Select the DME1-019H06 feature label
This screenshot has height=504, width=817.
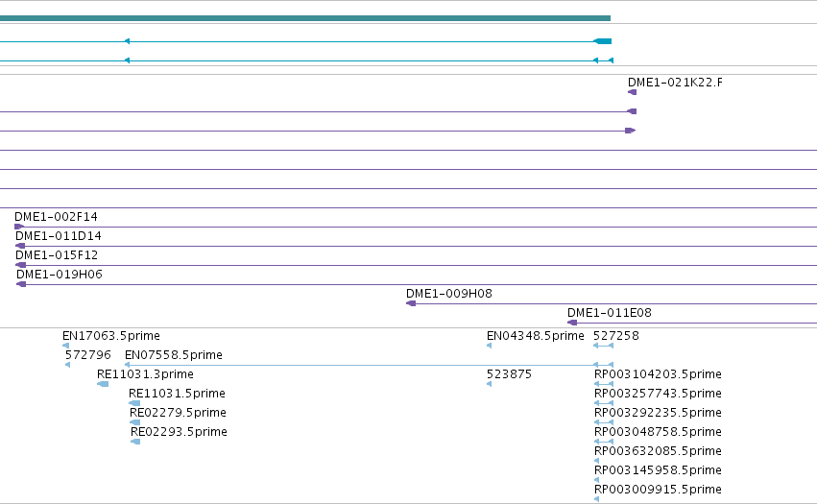(x=60, y=275)
